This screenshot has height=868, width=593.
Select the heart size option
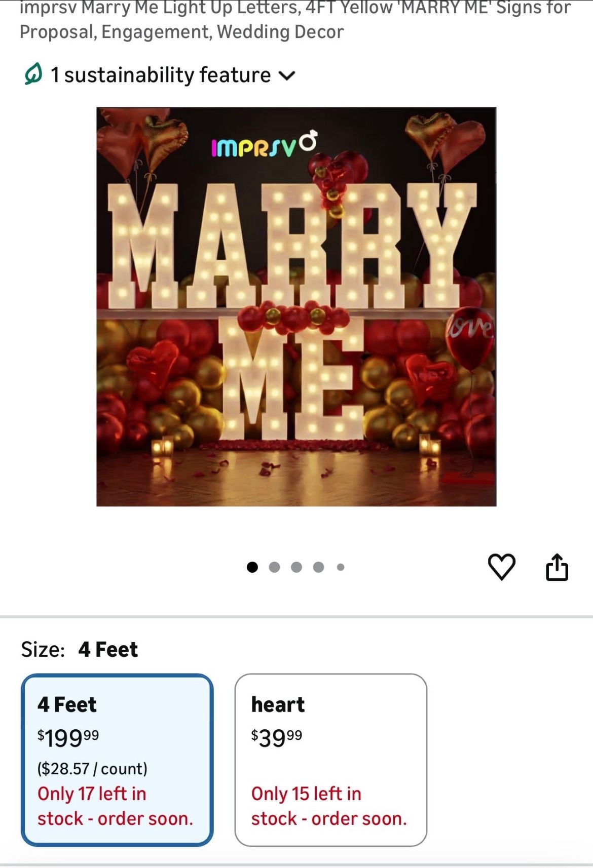[331, 760]
